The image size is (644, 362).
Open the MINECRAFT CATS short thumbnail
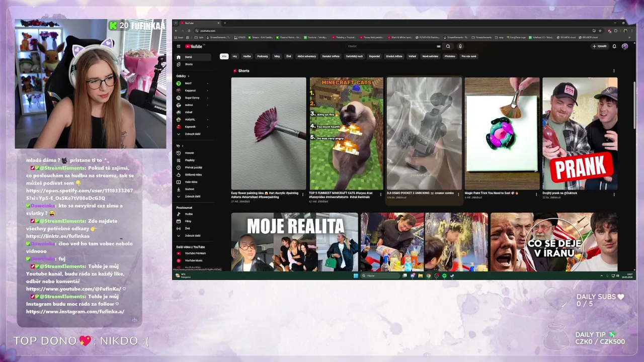coord(347,133)
